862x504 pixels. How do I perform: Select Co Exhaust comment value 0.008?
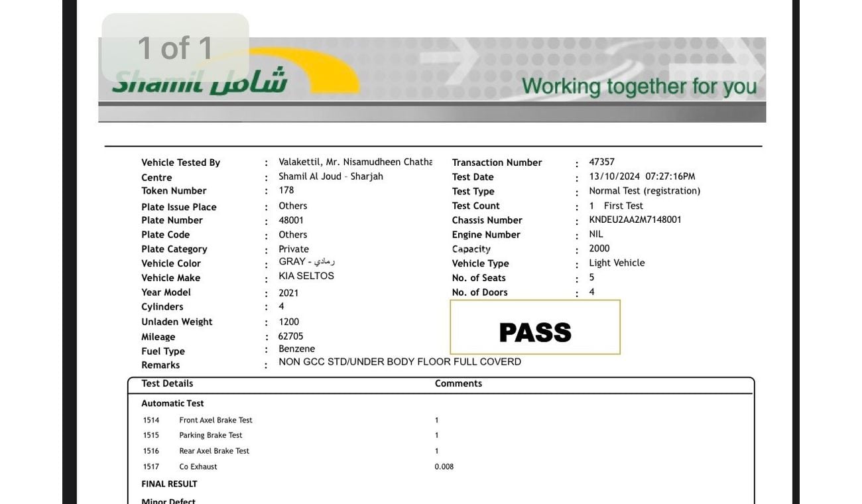(444, 467)
